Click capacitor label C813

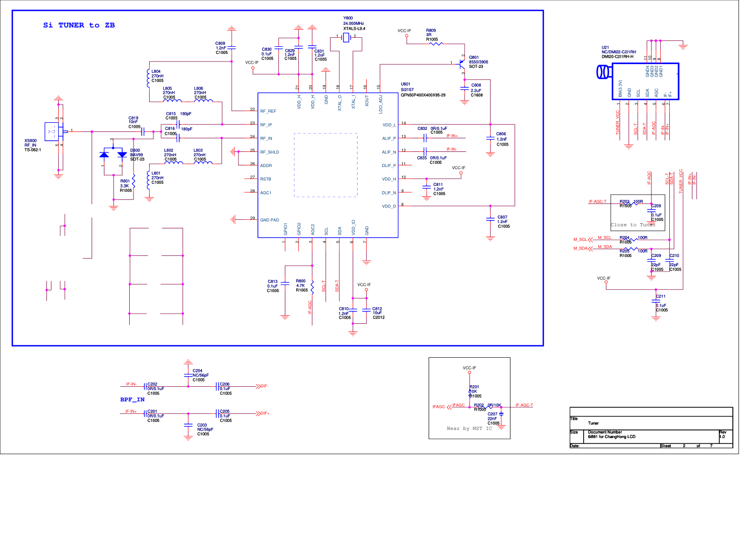point(272,282)
